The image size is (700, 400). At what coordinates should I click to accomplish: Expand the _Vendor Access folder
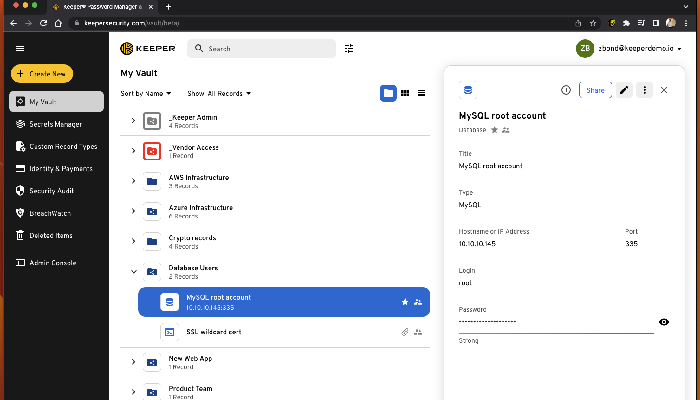pos(133,151)
